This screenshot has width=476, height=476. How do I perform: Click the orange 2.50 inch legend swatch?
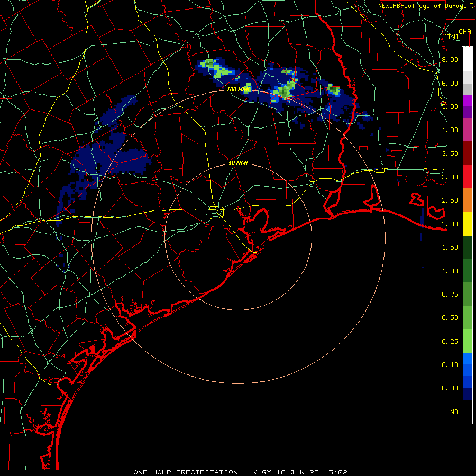coord(467,200)
